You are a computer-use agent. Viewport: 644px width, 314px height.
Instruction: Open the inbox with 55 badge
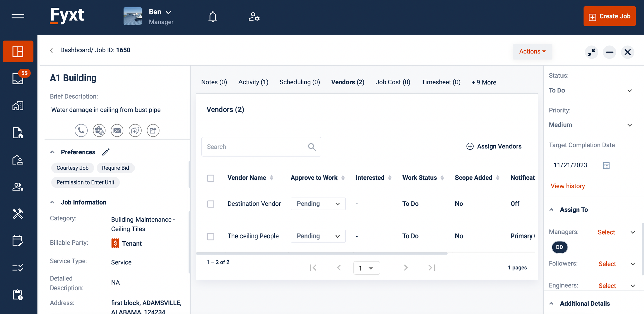pyautogui.click(x=18, y=78)
